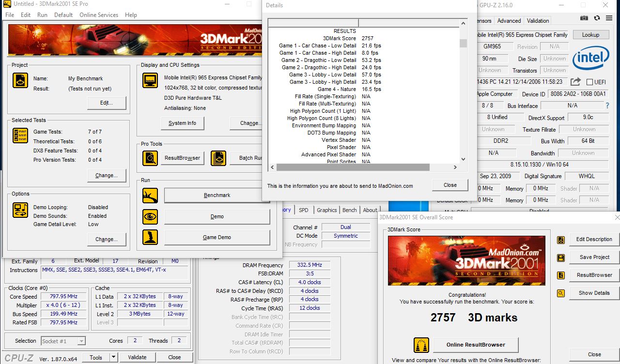Click the Close button in CPU-Z
Viewport: 620px width, 364px height.
(x=174, y=357)
